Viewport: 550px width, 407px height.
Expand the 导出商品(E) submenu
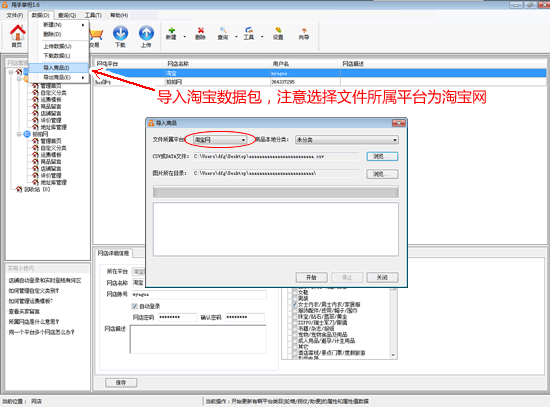(59, 77)
